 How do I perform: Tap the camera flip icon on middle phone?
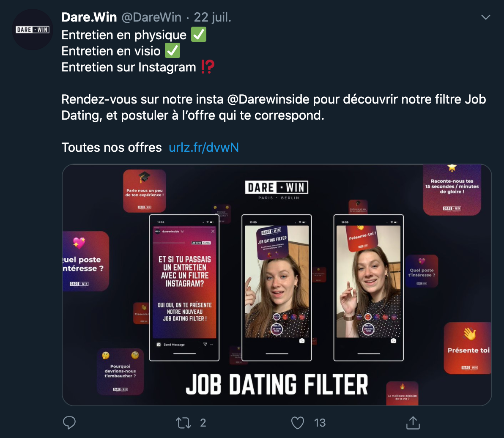302,341
